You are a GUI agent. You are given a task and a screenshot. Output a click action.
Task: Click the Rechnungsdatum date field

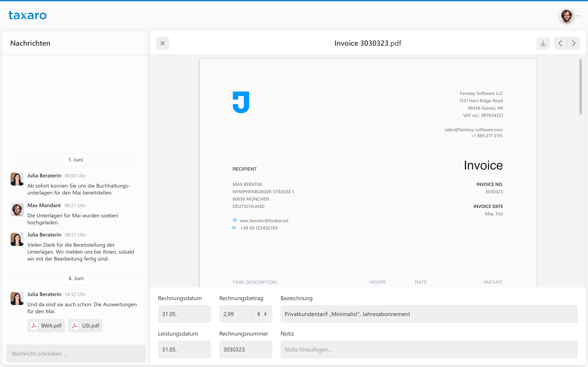(x=184, y=314)
